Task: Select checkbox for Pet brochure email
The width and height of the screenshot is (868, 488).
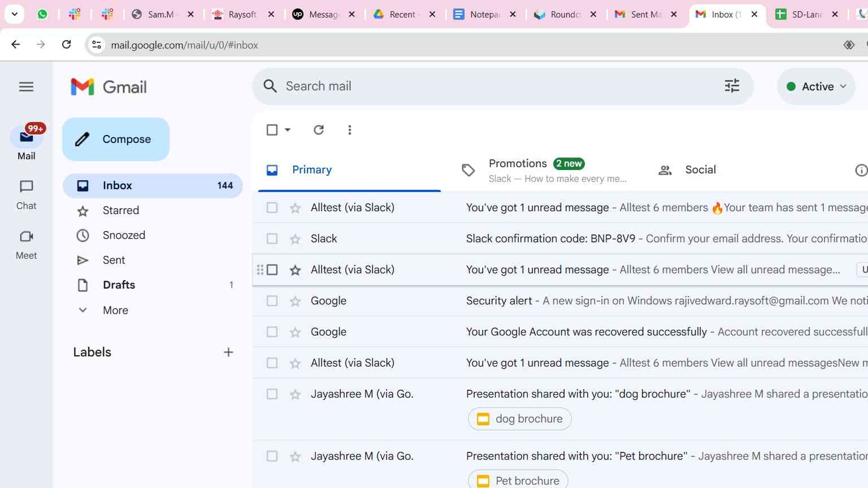Action: click(272, 456)
